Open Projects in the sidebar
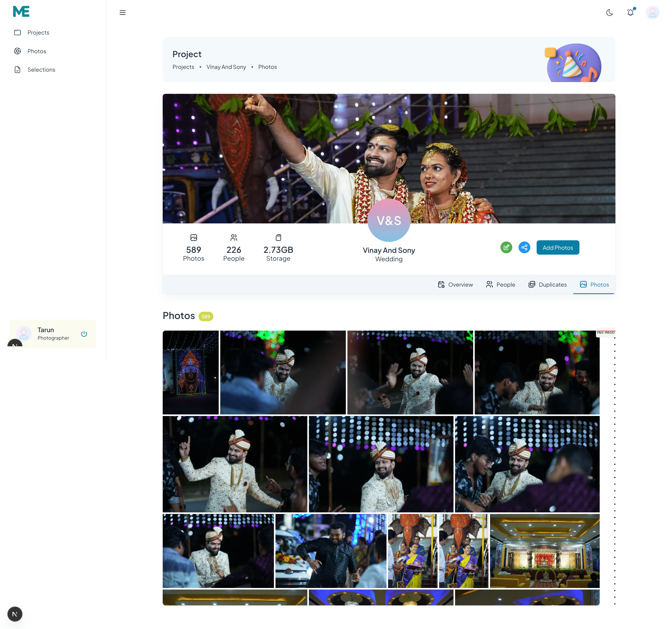 tap(38, 32)
